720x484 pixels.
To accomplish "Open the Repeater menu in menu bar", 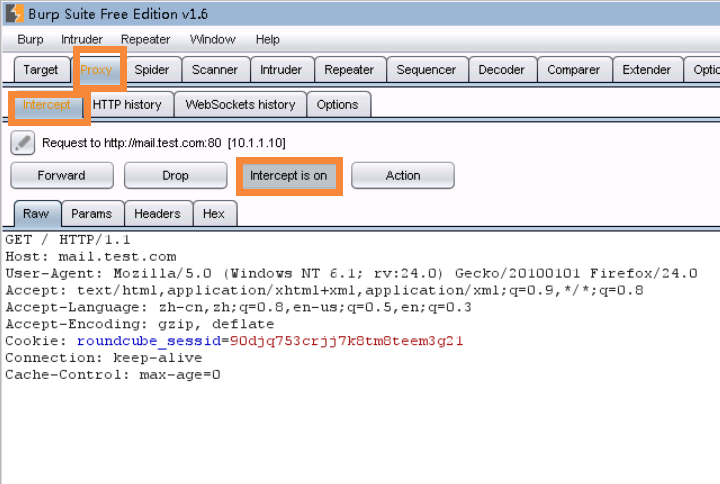I will (145, 39).
